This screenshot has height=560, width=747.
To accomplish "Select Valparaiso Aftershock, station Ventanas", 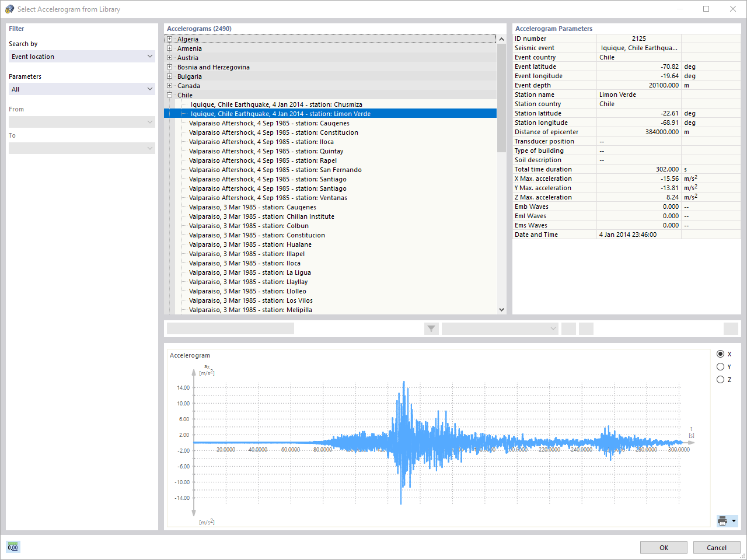I will point(268,198).
